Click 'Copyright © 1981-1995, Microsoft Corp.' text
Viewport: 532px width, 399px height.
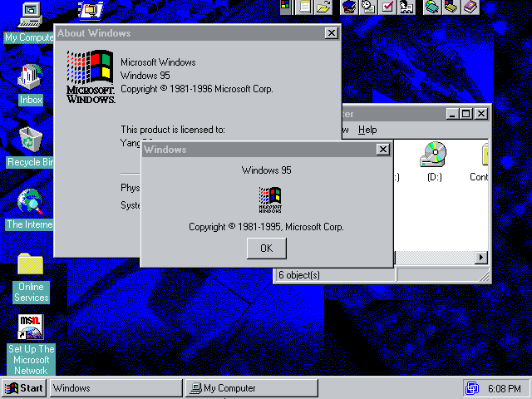[x=266, y=227]
